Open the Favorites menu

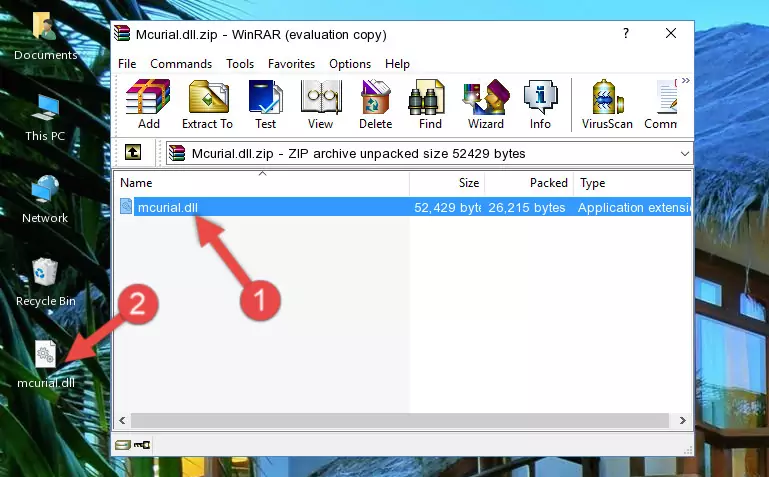(x=291, y=64)
